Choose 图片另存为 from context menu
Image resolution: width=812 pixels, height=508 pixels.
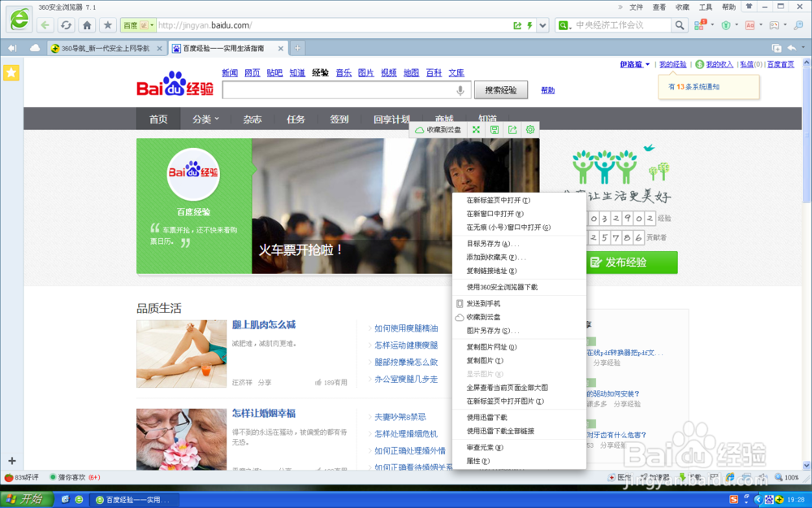(519, 330)
